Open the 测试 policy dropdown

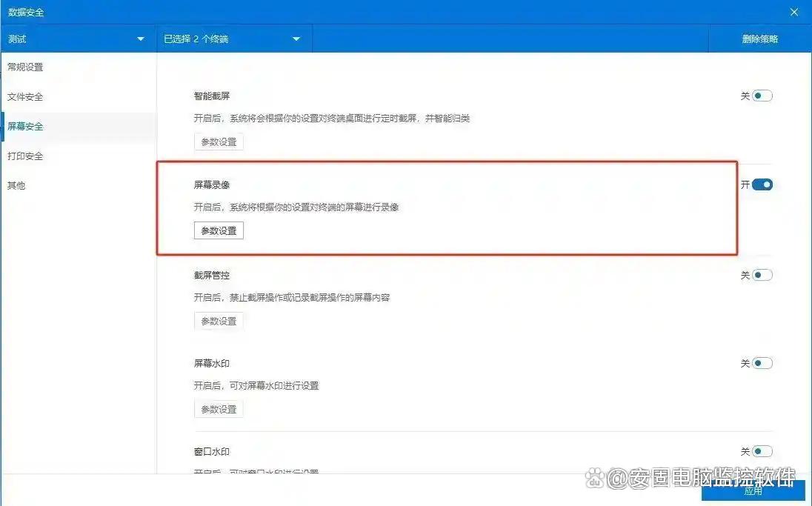tap(79, 39)
